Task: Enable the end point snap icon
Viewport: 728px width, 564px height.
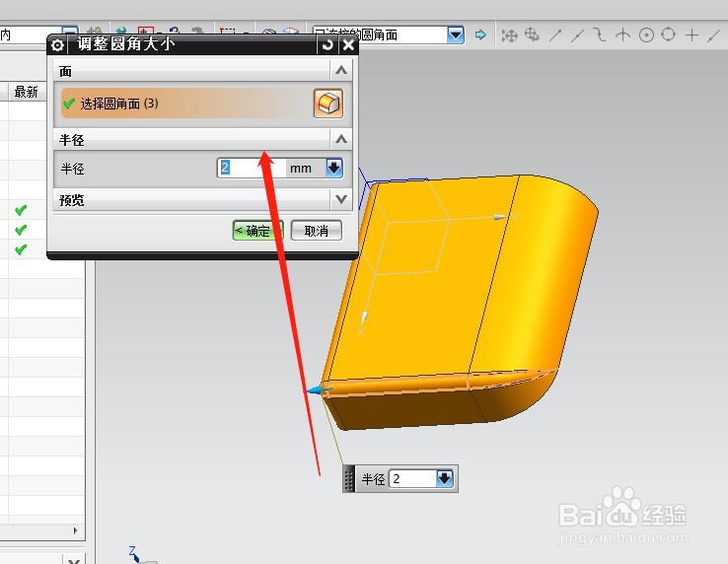Action: tap(555, 35)
